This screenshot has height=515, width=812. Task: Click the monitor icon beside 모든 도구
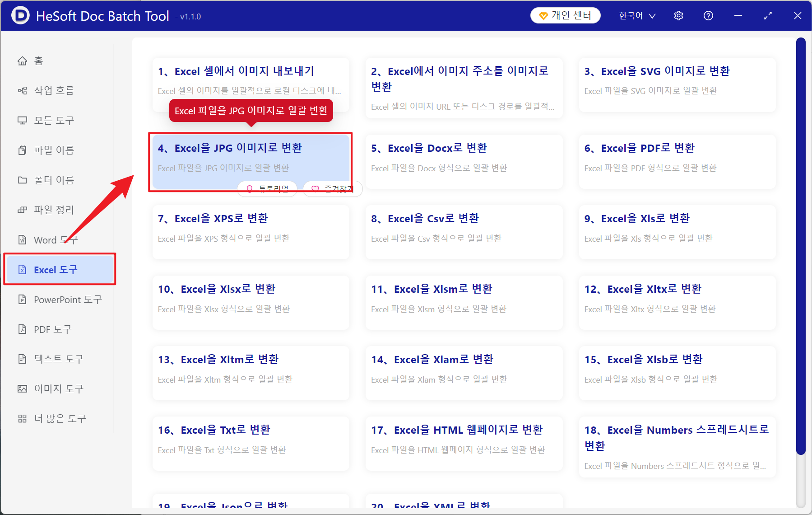pos(22,120)
